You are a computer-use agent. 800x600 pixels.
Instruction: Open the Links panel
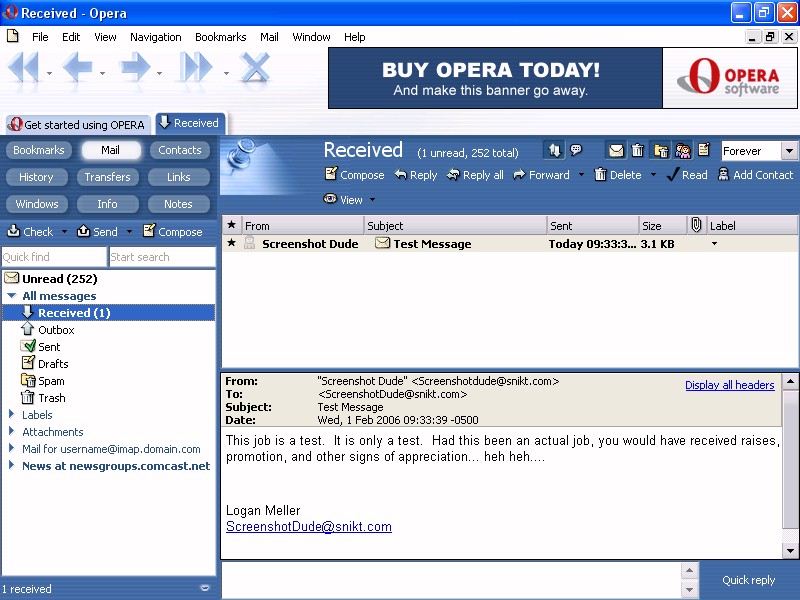(x=179, y=177)
